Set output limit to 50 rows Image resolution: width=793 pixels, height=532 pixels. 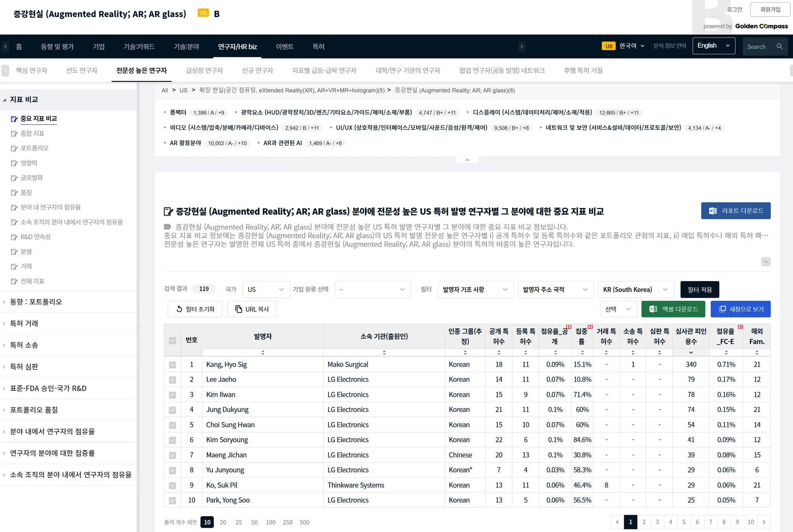[254, 522]
